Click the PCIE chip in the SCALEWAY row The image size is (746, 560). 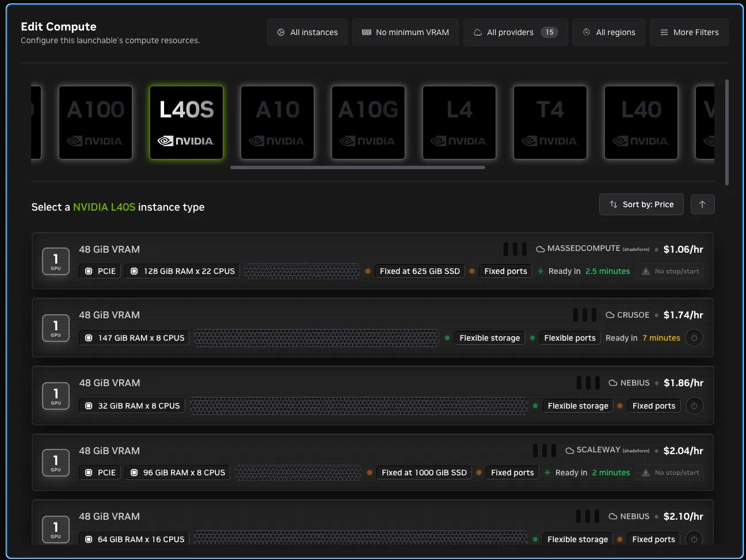point(100,473)
